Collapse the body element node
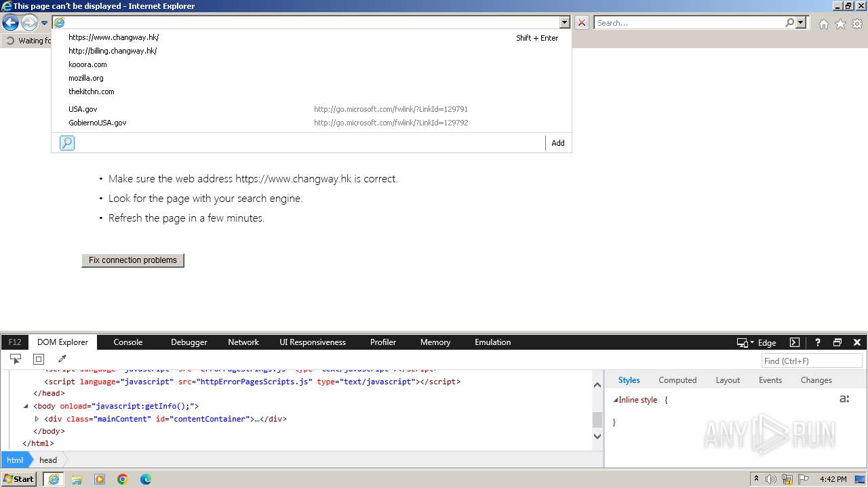Screen dimensions: 868x488 26,407
